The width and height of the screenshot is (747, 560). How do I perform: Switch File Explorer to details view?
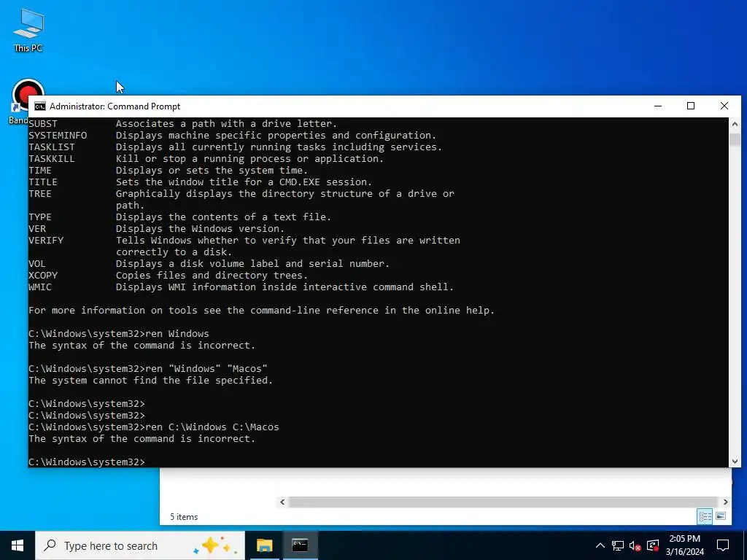coord(705,516)
